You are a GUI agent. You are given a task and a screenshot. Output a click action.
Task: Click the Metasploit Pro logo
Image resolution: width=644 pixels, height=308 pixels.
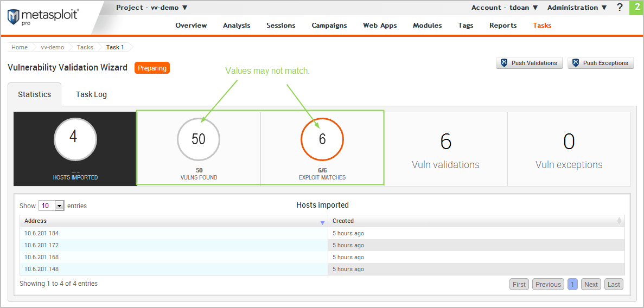[42, 17]
